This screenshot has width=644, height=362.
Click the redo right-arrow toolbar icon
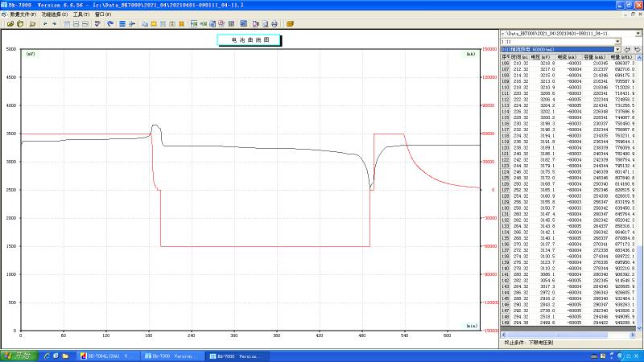[x=54, y=23]
